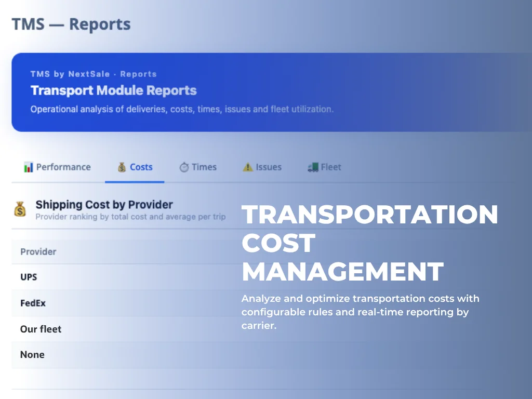Click the Performance bar chart icon
Viewport: 532px width, 399px height.
(29, 167)
